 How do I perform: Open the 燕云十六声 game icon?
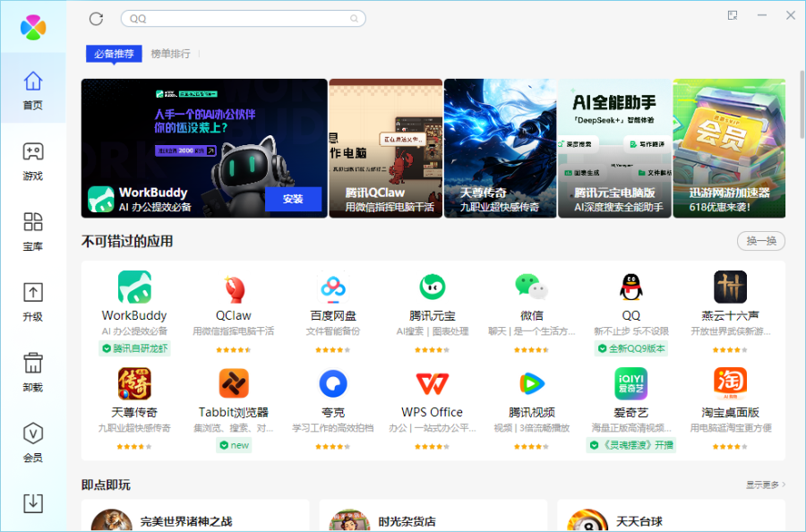coord(730,287)
